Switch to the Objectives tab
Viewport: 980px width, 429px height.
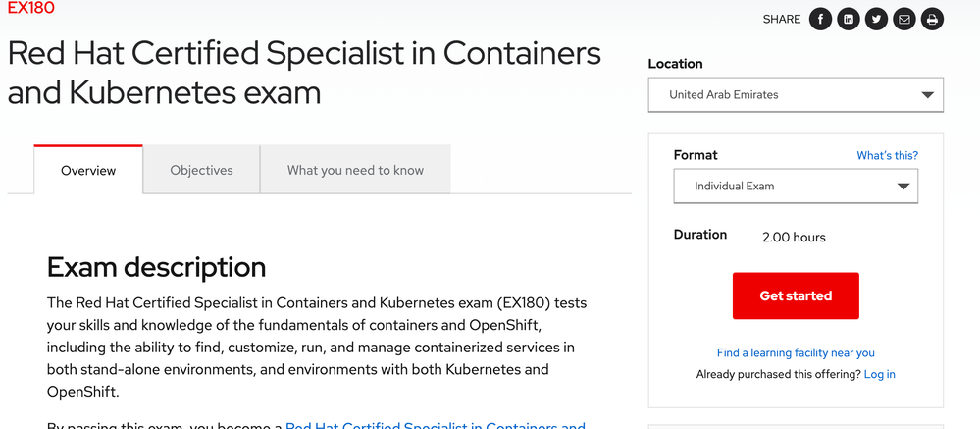coord(201,170)
